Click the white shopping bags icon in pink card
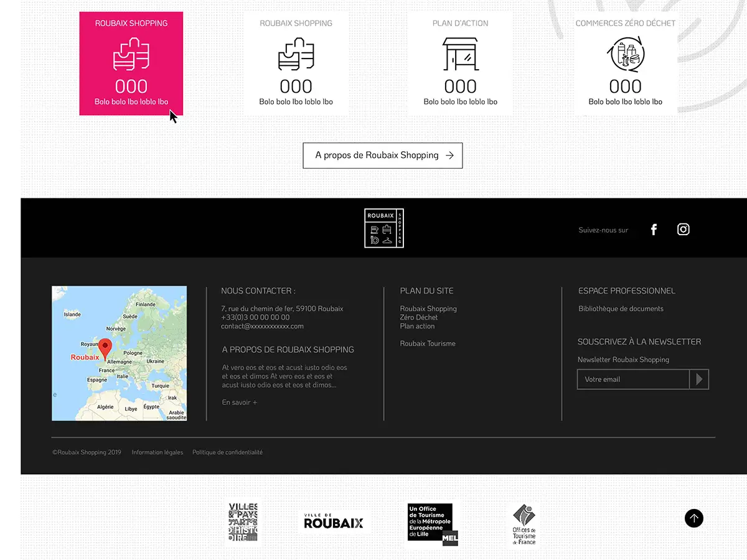Viewport: 747px width, 560px height. [131, 54]
